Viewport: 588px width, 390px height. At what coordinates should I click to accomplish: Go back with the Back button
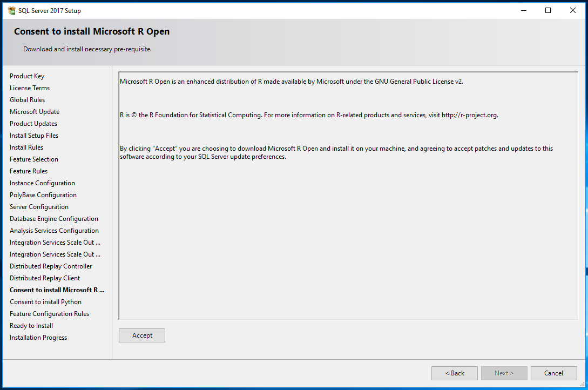pyautogui.click(x=454, y=373)
